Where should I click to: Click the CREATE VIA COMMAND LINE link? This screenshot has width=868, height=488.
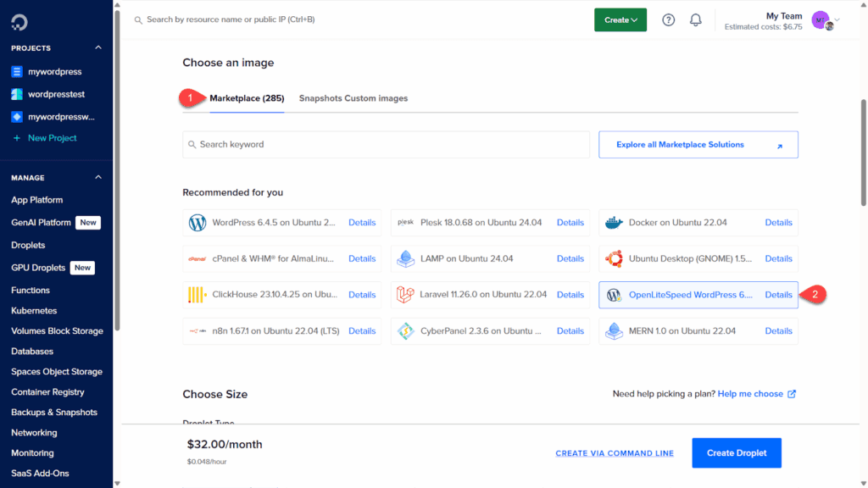click(615, 453)
